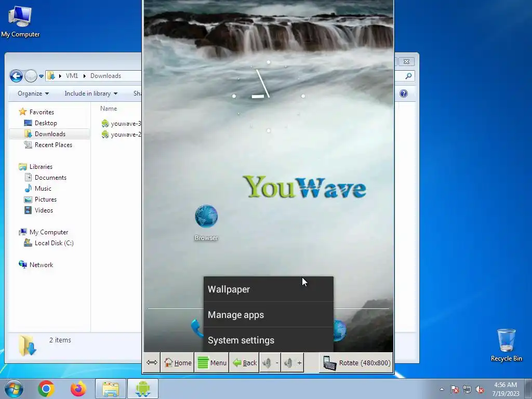The height and width of the screenshot is (399, 532).
Task: Open the Organize dropdown in Explorer
Action: [33, 94]
